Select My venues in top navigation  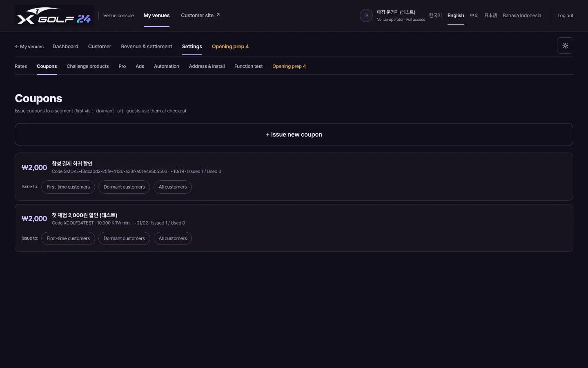tap(156, 16)
